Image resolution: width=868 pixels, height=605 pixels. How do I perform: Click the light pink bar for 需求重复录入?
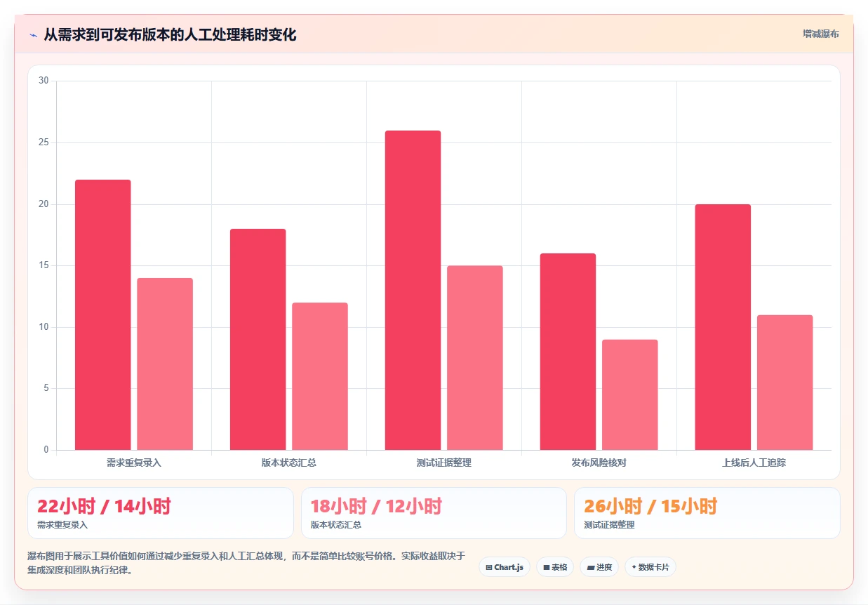point(165,364)
